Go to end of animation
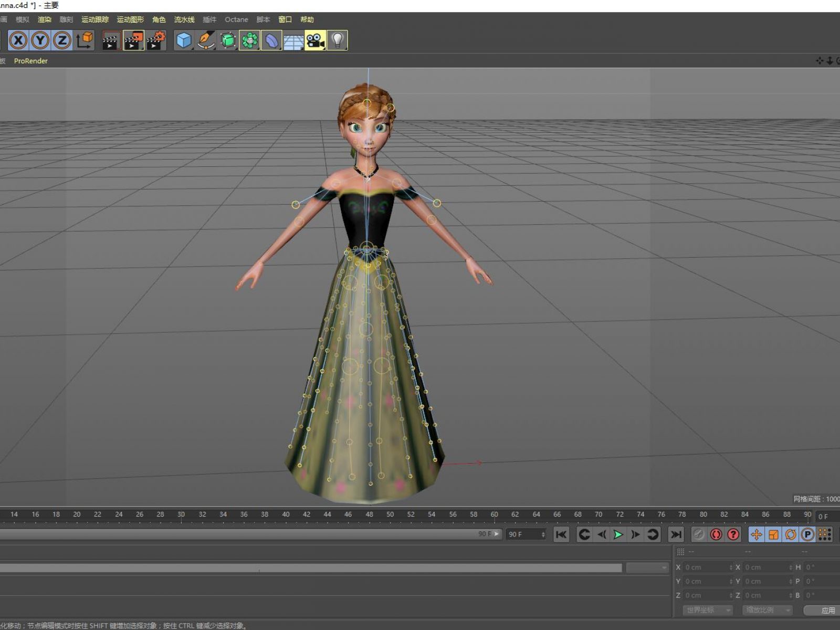 tap(676, 534)
